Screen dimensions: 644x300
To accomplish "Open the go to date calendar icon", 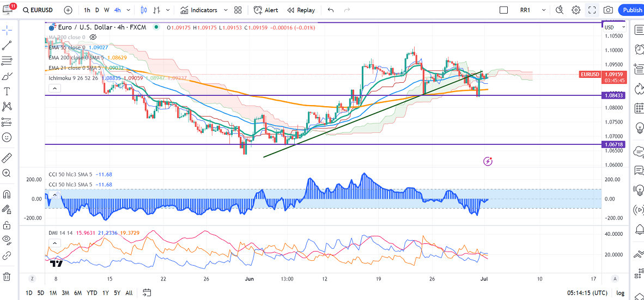I will pyautogui.click(x=147, y=292).
